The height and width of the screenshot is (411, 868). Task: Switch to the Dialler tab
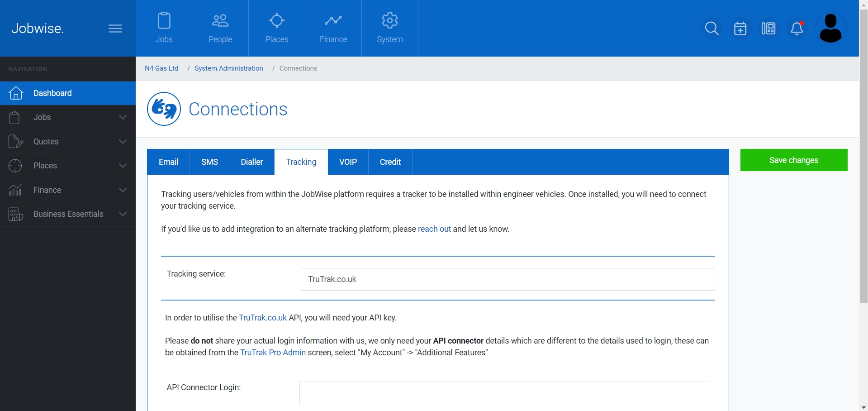coord(252,162)
